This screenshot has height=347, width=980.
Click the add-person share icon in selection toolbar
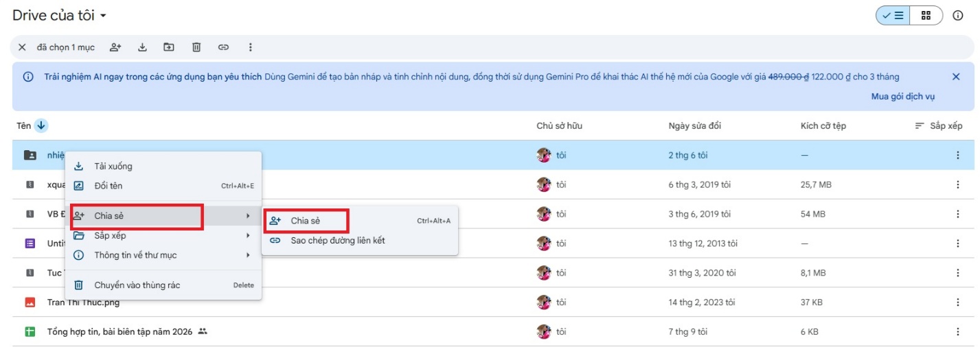click(x=115, y=47)
